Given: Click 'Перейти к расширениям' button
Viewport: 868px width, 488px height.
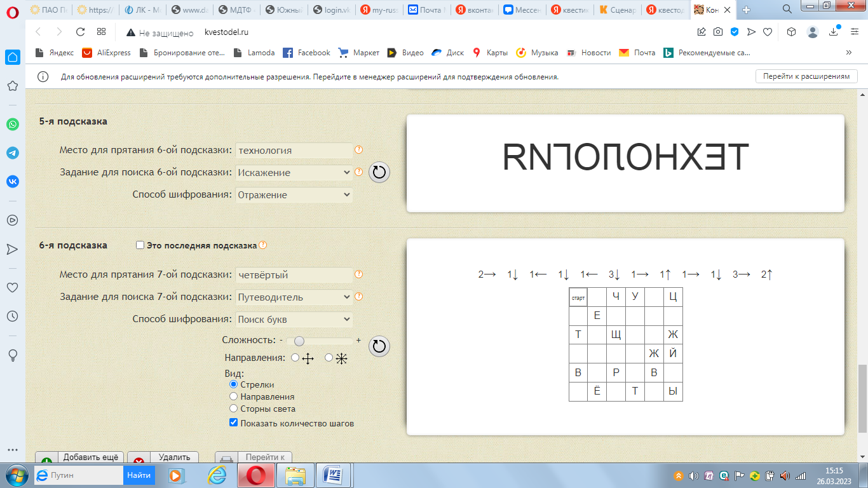Looking at the screenshot, I should (x=806, y=76).
